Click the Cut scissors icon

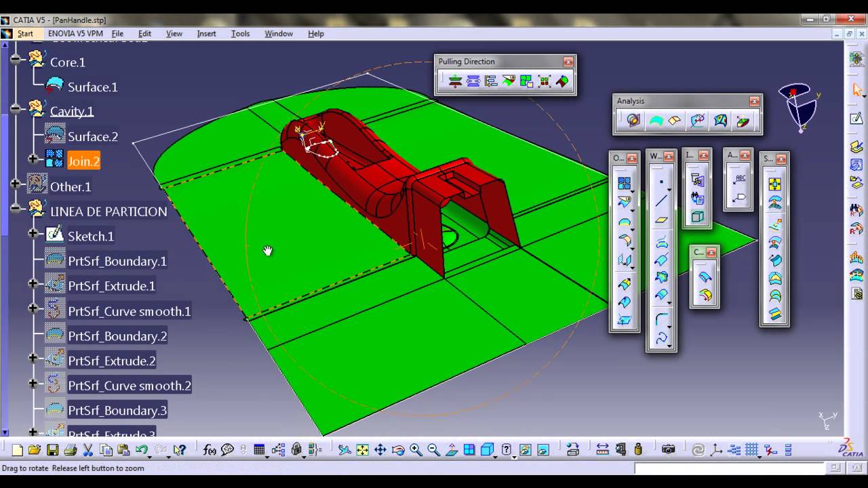tap(87, 449)
